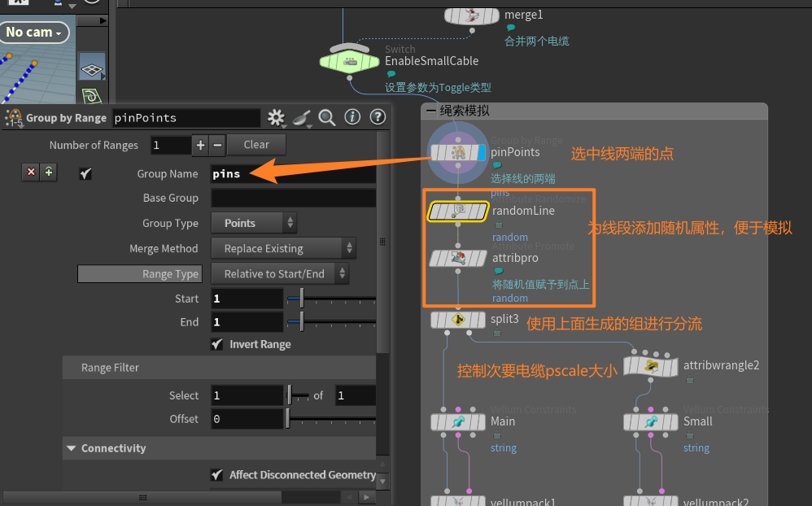Open the Range Type dropdown menu
The image size is (812, 506).
(280, 274)
